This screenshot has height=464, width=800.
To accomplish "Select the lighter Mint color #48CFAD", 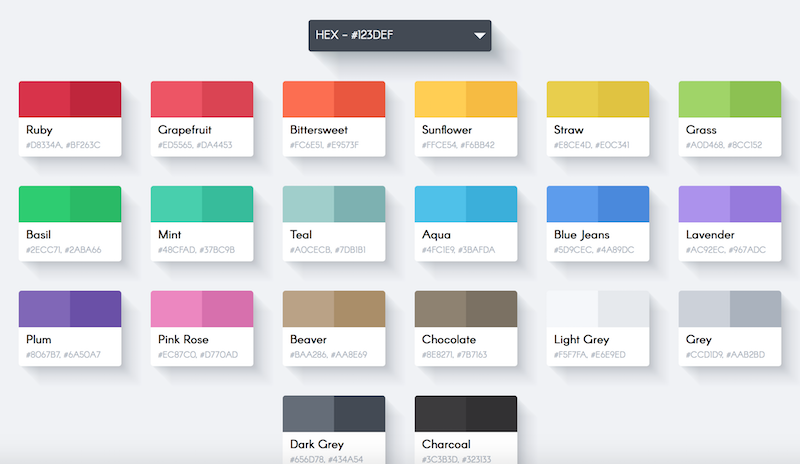I will coord(176,204).
